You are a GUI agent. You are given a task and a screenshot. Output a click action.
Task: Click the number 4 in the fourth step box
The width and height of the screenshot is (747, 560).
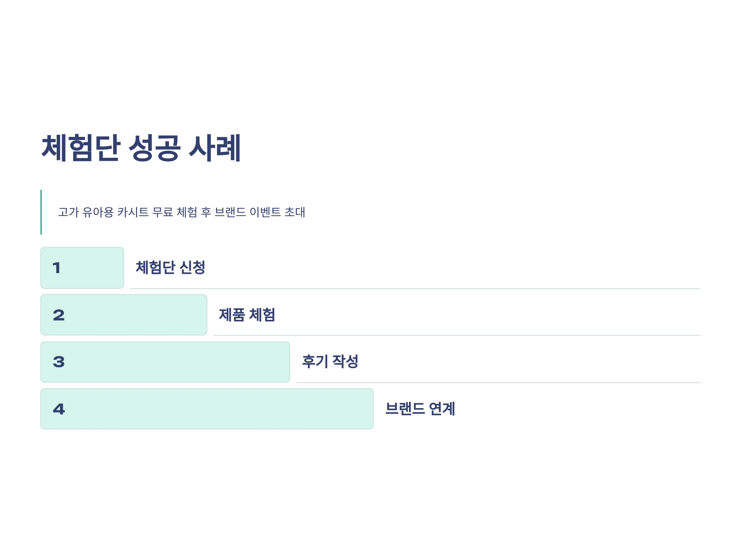(59, 409)
